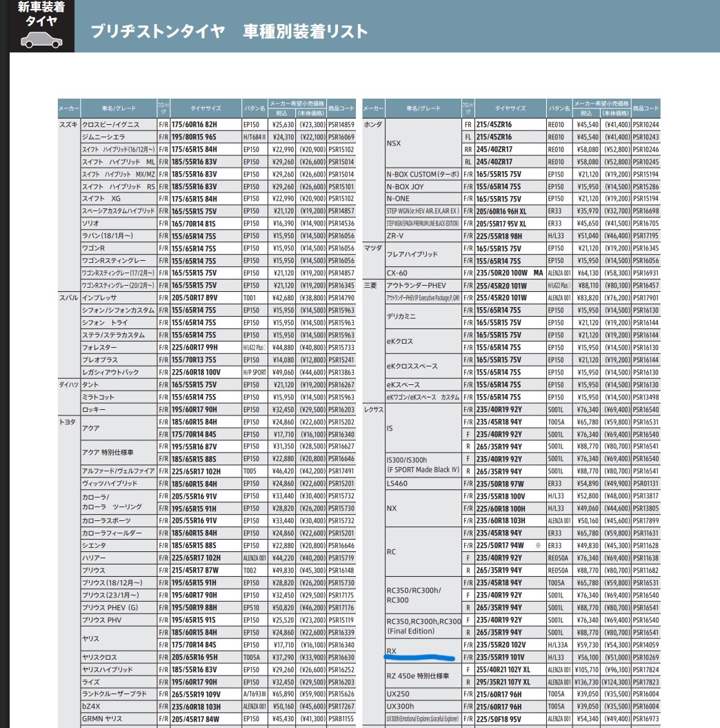Select the プリウス PHEV (G) row name
Screen dimensions: 720x728
coord(110,607)
